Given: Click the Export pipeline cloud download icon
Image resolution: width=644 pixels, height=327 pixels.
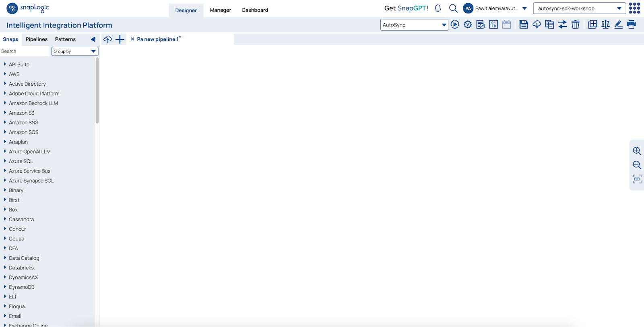Looking at the screenshot, I should pos(537,25).
